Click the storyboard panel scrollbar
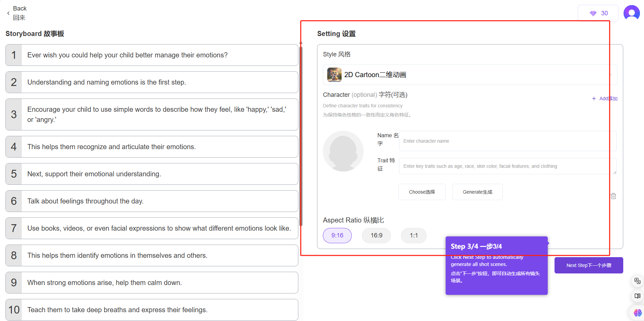This screenshot has height=321, width=644. tap(301, 136)
